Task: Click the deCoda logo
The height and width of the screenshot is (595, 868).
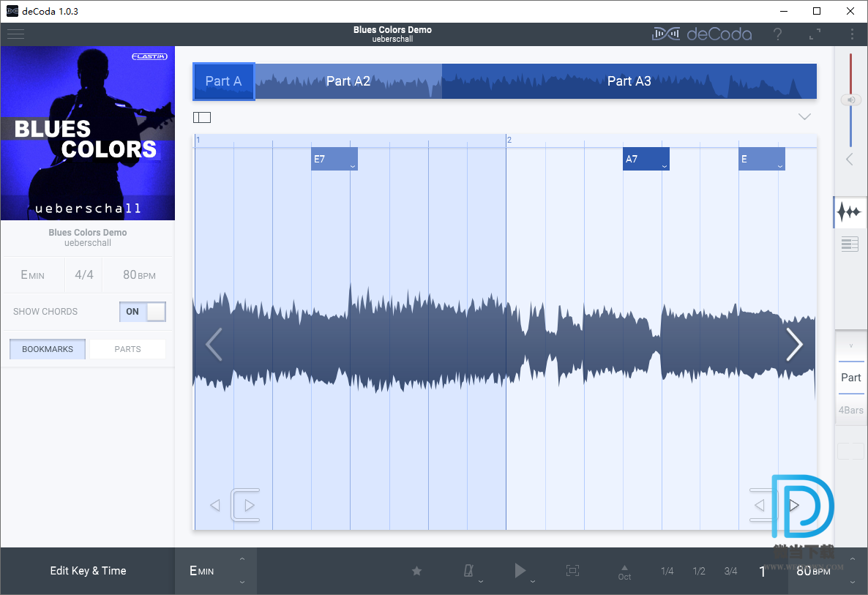Action: [x=702, y=34]
